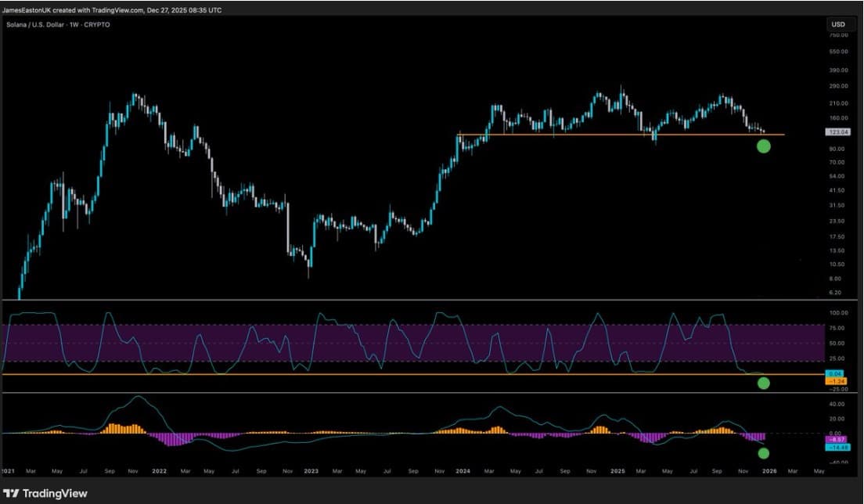864x504 pixels.
Task: Click the cyan -14.49 MACD value label
Action: (836, 447)
